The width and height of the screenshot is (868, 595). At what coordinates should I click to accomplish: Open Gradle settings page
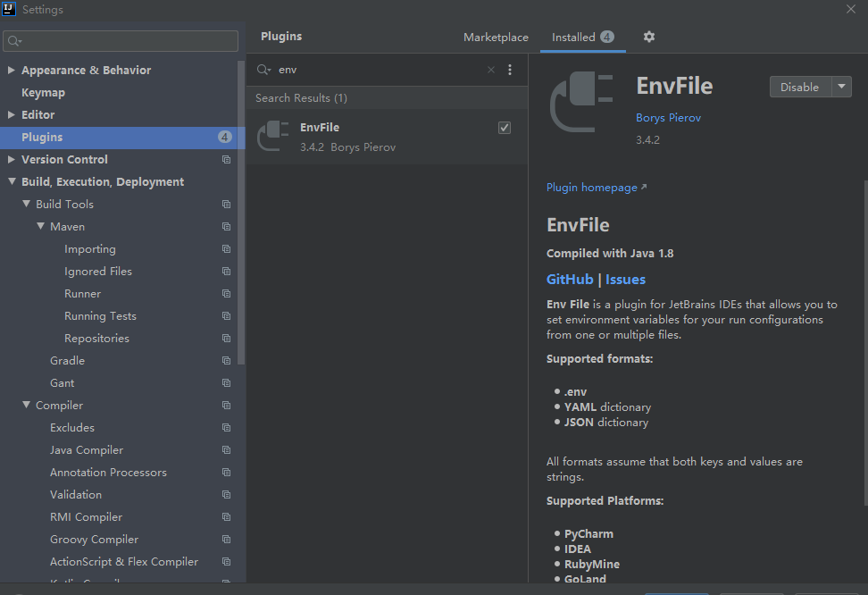pos(68,361)
